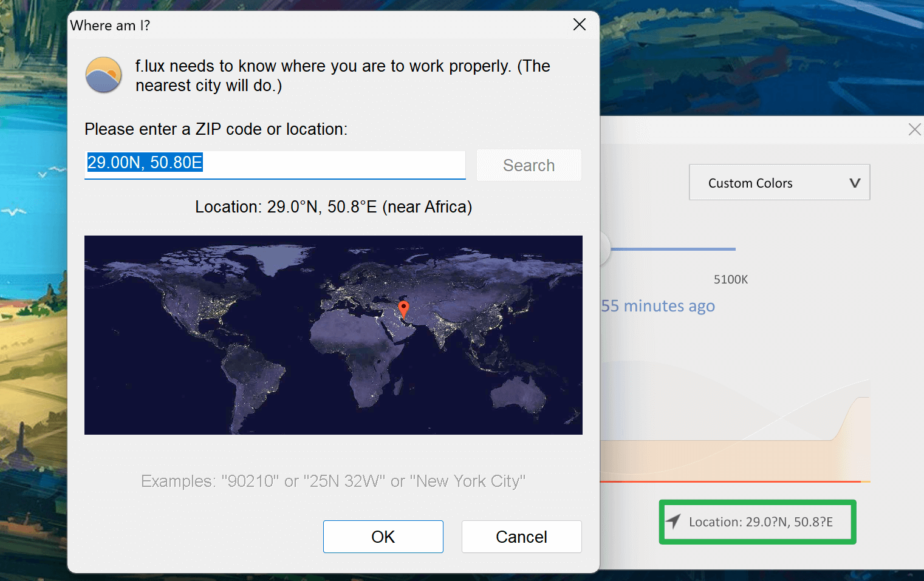Viewport: 924px width, 581px height.
Task: Close the "Where am I?" dialog
Action: click(x=580, y=24)
